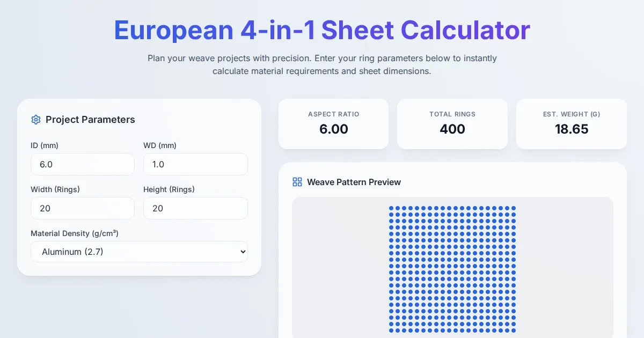Click the grid icon beside Weave Pattern Preview

(297, 182)
